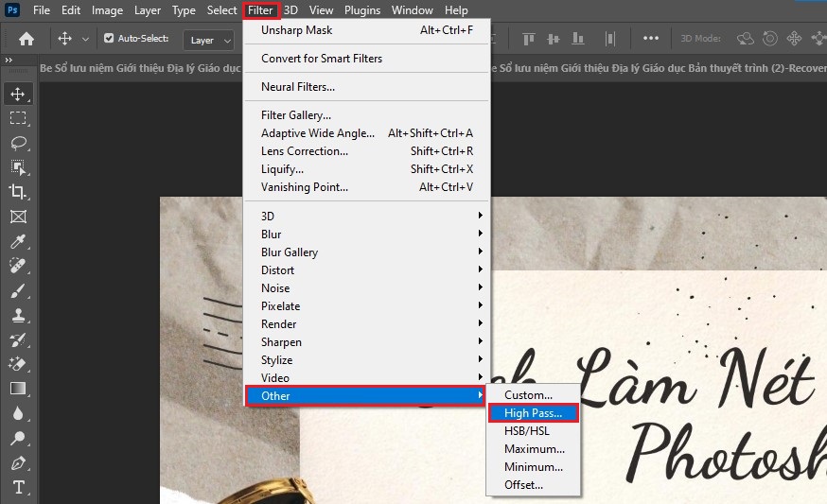Expand the Render submenu
Viewport: 827px width, 504px height.
tap(365, 323)
